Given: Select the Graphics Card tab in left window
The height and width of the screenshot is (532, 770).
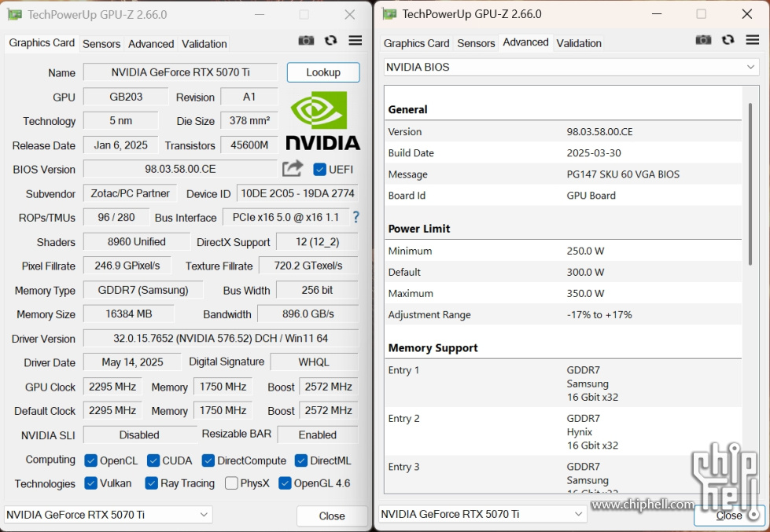Looking at the screenshot, I should coord(42,43).
